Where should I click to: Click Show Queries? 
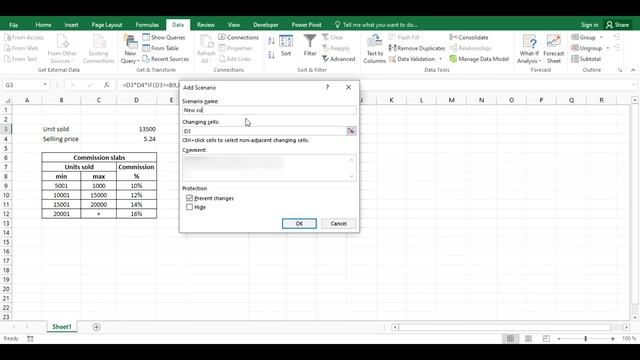[164, 38]
